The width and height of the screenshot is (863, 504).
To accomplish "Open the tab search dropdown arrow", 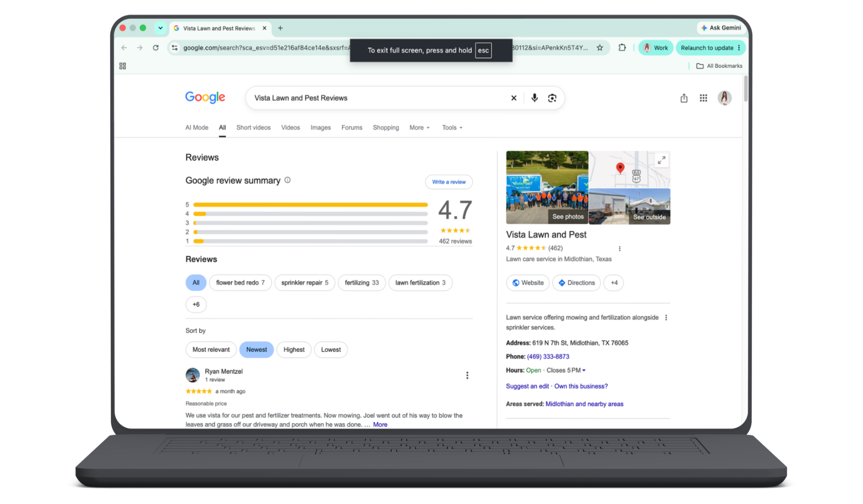I will 160,28.
